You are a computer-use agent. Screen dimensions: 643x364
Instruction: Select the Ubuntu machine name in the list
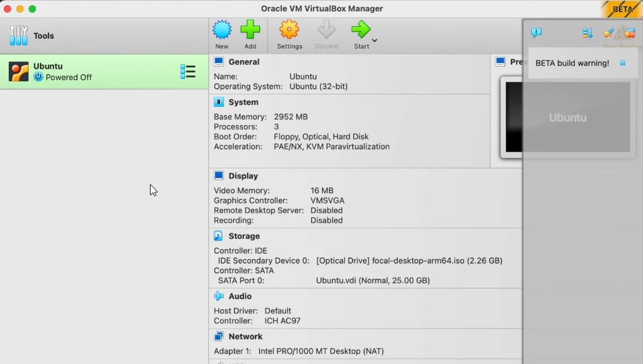pyautogui.click(x=48, y=66)
